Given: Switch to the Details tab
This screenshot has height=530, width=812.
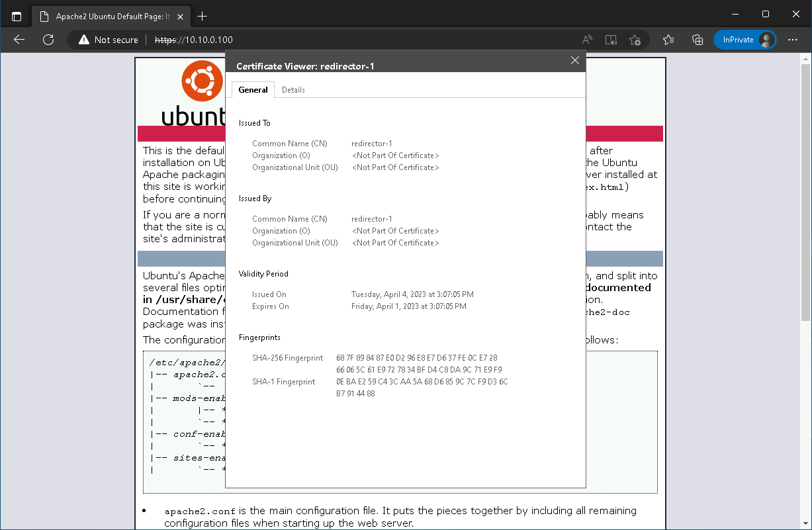Looking at the screenshot, I should click(x=293, y=90).
